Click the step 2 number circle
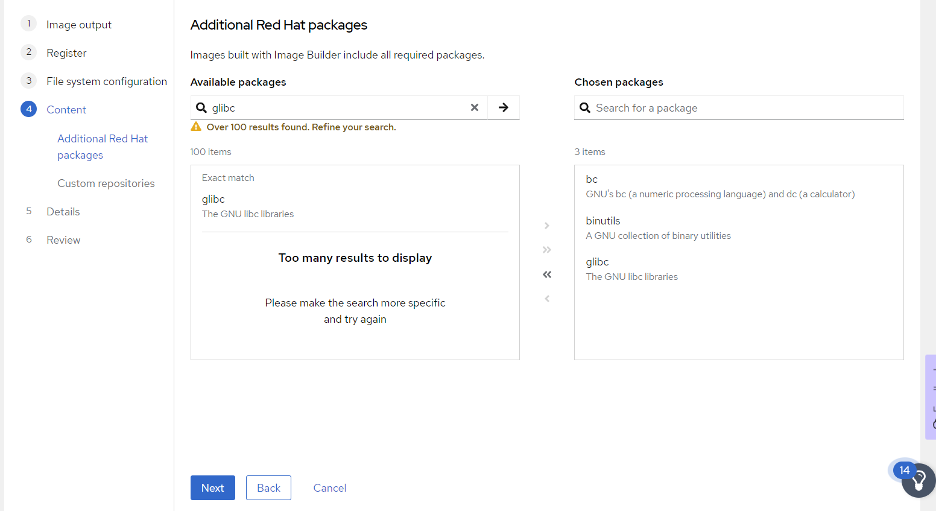This screenshot has height=512, width=936. coord(29,52)
